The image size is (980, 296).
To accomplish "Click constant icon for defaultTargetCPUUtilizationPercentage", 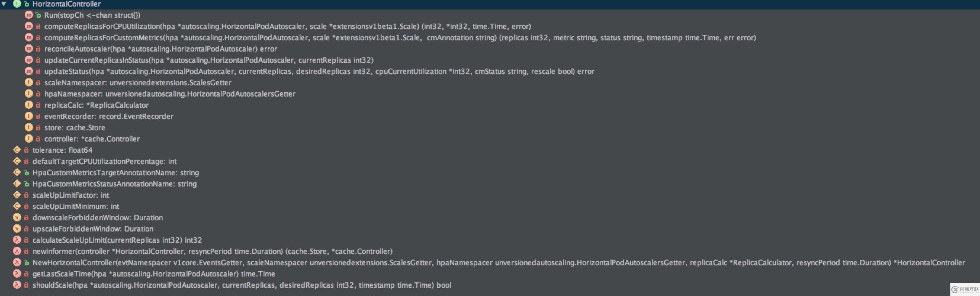I will click(x=17, y=161).
